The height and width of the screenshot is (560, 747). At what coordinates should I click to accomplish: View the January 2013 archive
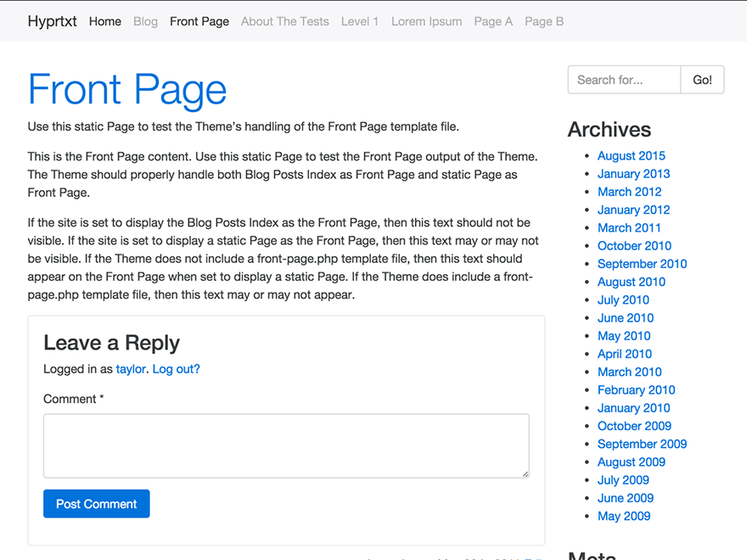coord(633,173)
